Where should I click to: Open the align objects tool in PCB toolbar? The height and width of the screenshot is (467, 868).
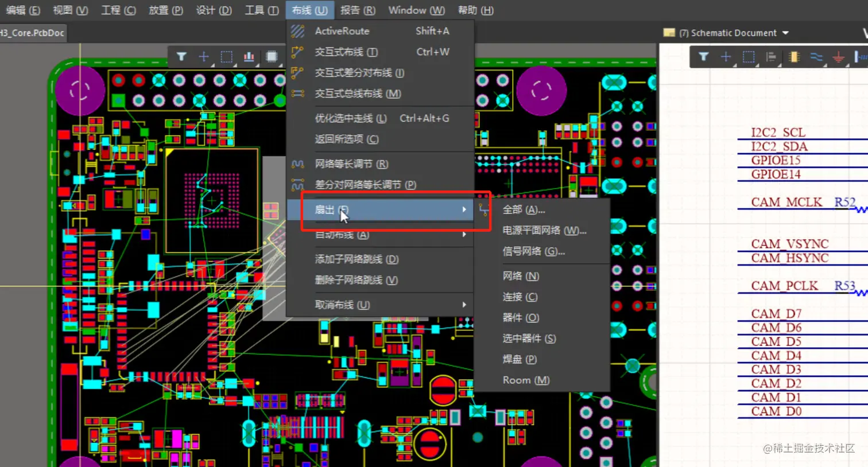click(249, 56)
